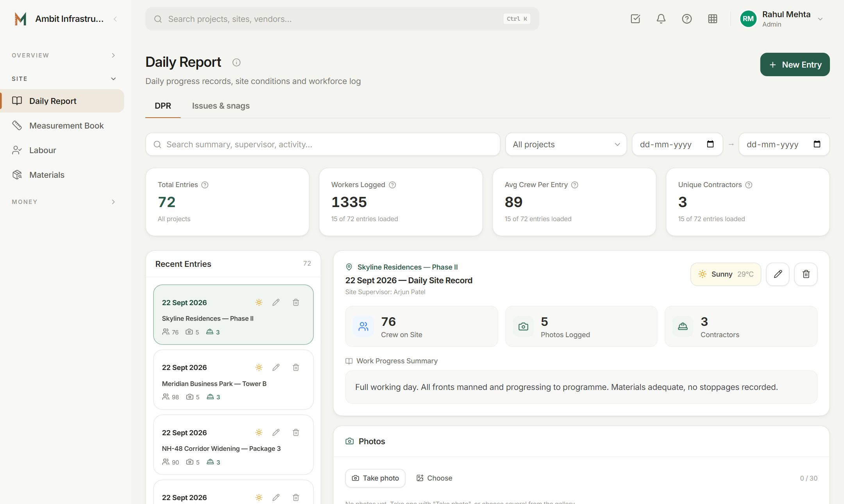The width and height of the screenshot is (844, 504).
Task: Focus the Search summary, supervisor, activity field
Action: [323, 145]
